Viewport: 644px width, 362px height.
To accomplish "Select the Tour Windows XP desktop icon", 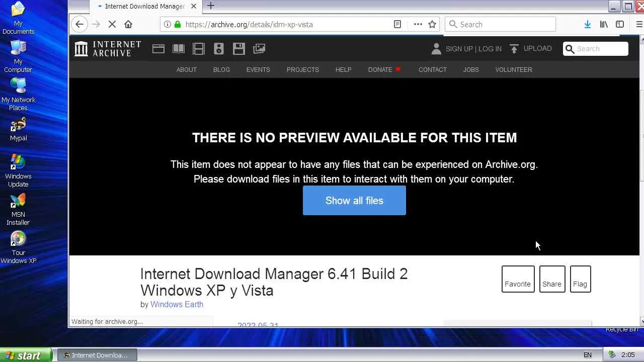I will 18,247.
